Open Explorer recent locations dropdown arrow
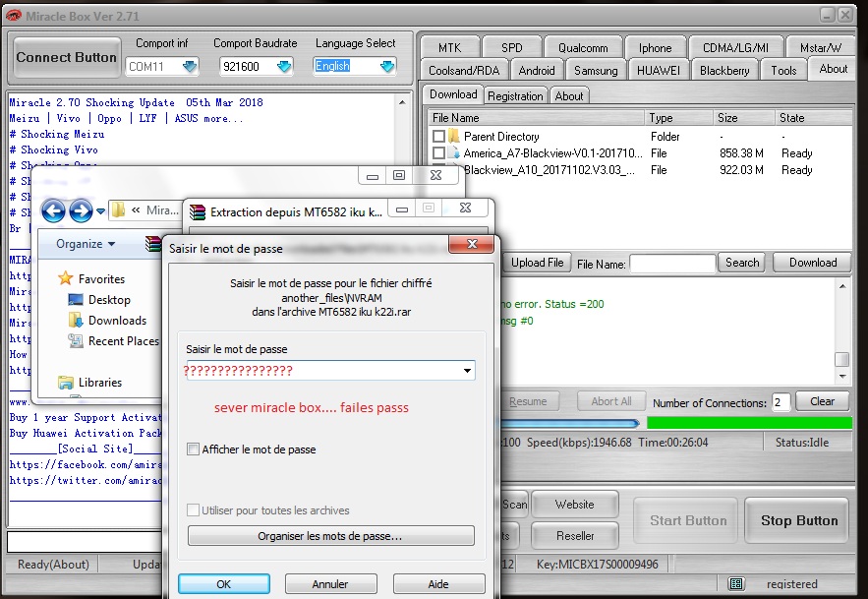 tap(100, 211)
